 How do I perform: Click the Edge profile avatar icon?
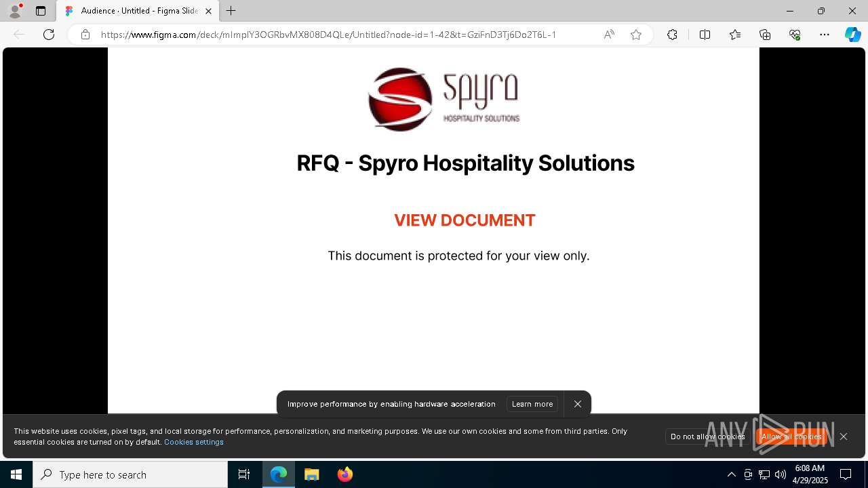[15, 11]
